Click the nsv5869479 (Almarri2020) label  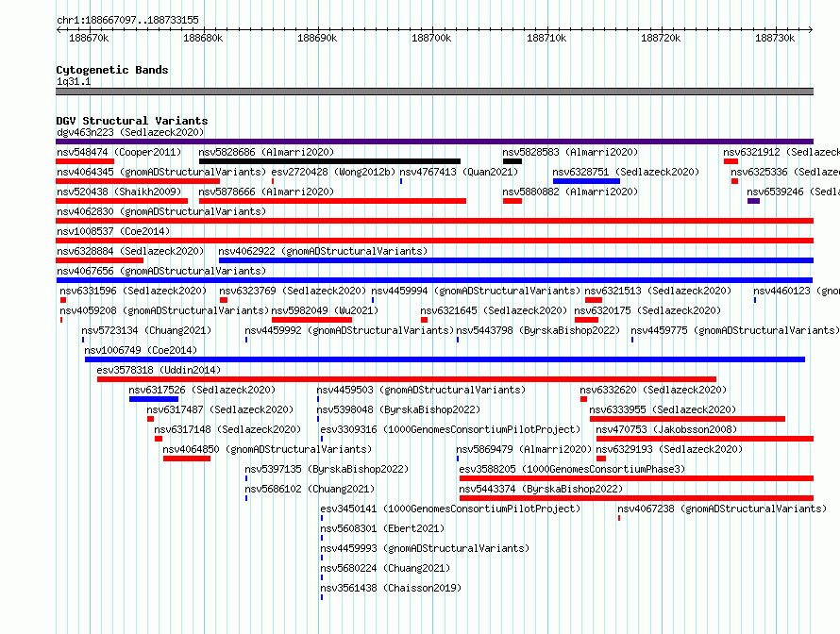coord(524,449)
